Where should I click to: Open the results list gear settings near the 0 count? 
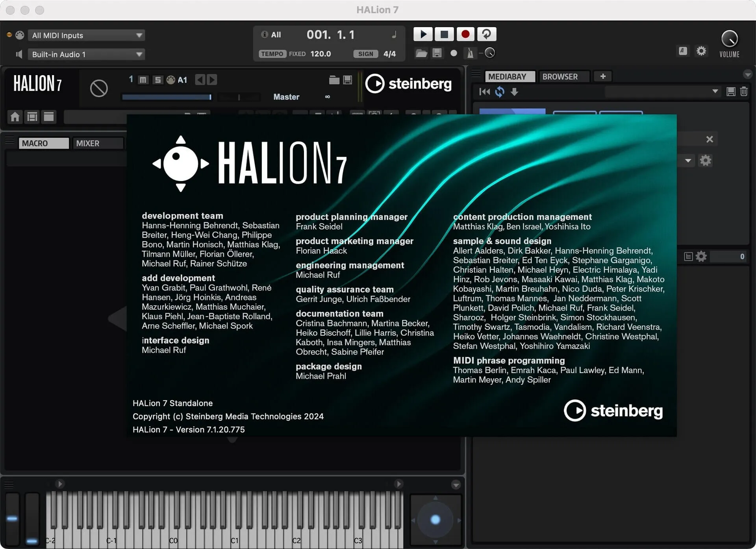coord(701,257)
